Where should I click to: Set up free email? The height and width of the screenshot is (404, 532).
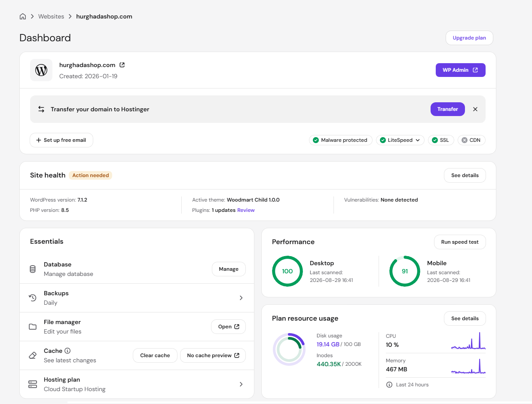61,140
